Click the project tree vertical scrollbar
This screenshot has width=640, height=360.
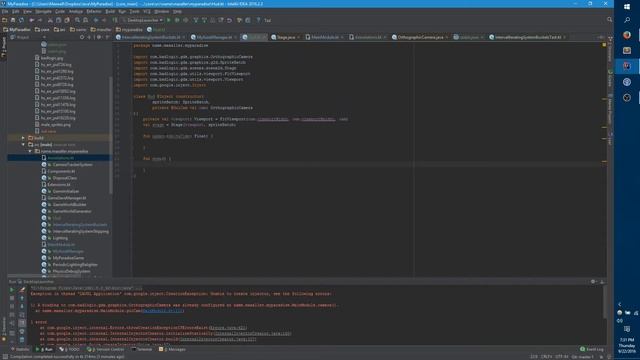[111, 135]
